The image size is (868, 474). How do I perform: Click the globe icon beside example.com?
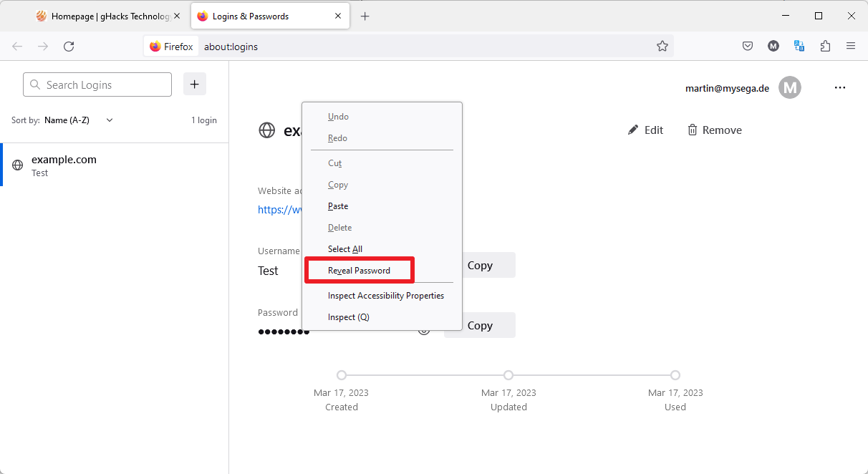(266, 130)
